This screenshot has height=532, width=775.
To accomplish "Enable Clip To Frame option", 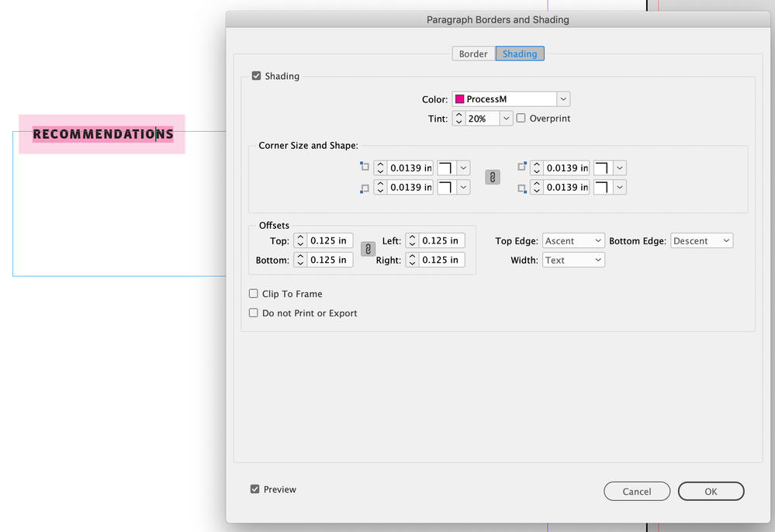I will pyautogui.click(x=254, y=294).
